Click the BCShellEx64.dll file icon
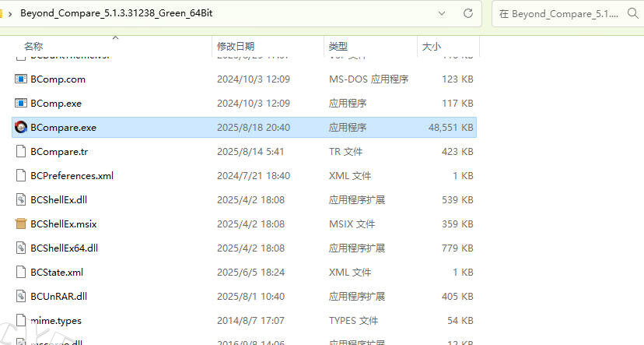 [20, 248]
